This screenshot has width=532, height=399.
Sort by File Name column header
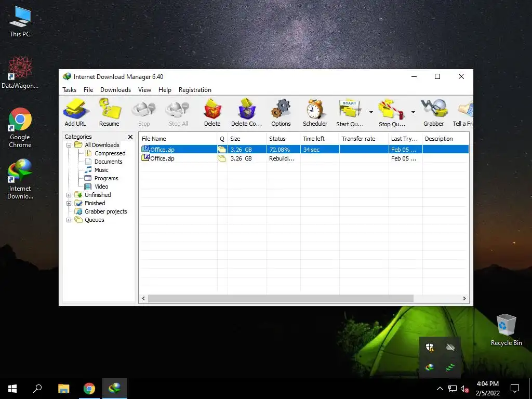(178, 139)
